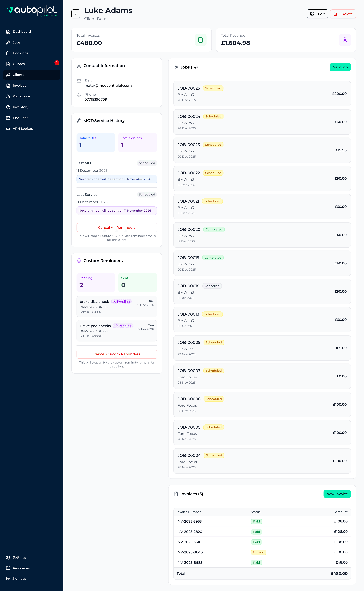The height and width of the screenshot is (591, 364).
Task: Open the Jobs page from sidebar
Action: [16, 42]
